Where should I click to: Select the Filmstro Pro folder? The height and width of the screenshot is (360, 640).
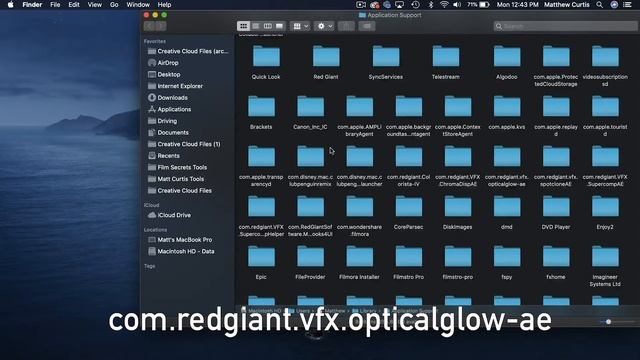click(x=409, y=258)
